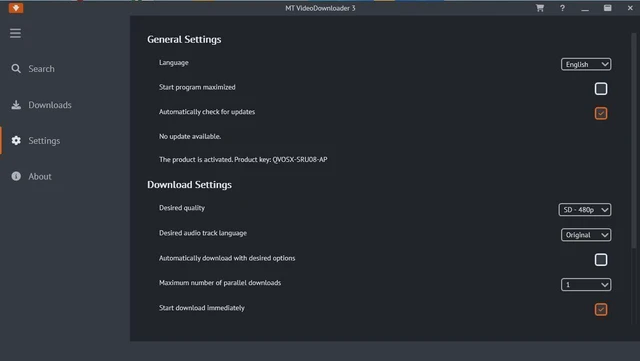Click the Search magnifier icon in sidebar
Screen dimensions: 640x361
pos(16,69)
